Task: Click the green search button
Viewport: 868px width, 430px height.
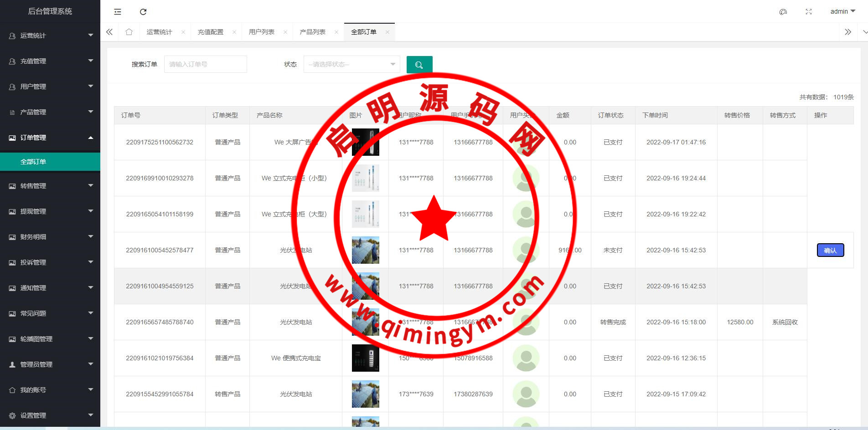Action: click(419, 65)
